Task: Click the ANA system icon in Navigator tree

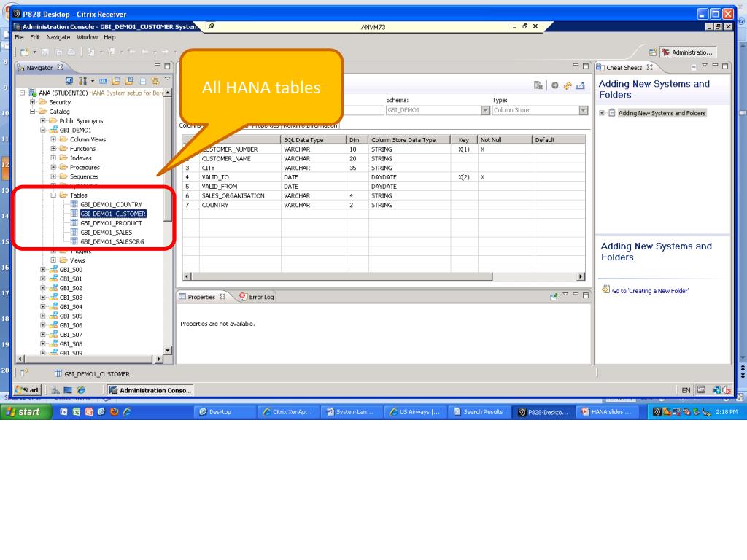Action: coord(32,93)
